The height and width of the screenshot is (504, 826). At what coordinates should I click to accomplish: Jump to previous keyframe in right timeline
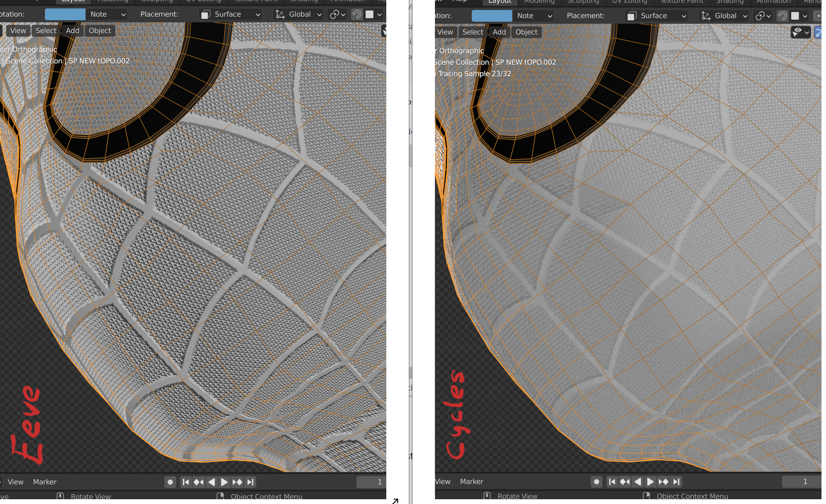pos(624,482)
